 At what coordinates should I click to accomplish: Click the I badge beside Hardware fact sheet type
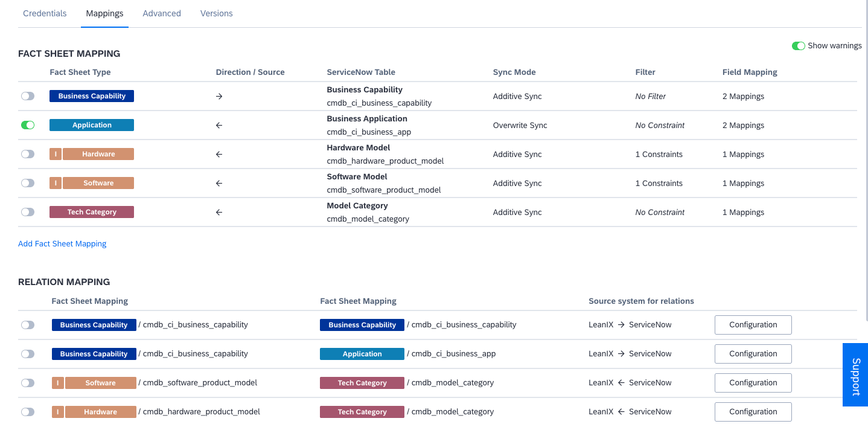pyautogui.click(x=56, y=154)
